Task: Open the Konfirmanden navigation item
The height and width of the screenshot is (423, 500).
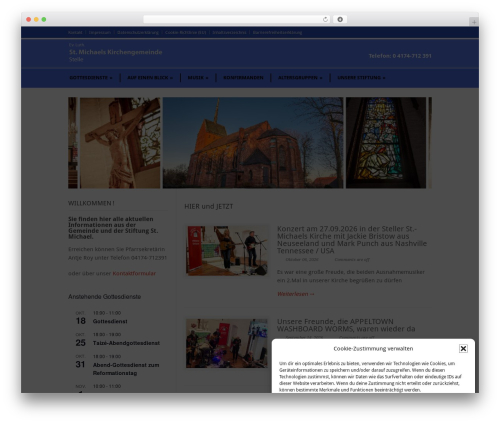Action: click(x=243, y=78)
